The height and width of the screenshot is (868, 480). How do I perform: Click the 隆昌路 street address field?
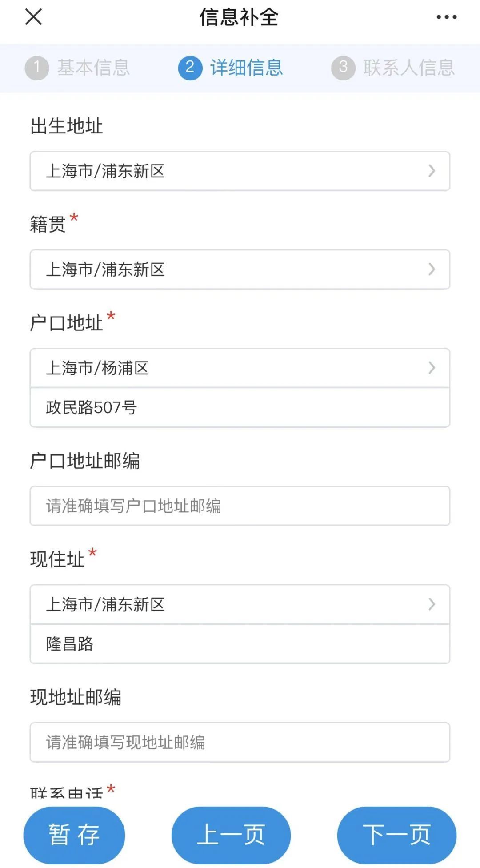click(240, 644)
